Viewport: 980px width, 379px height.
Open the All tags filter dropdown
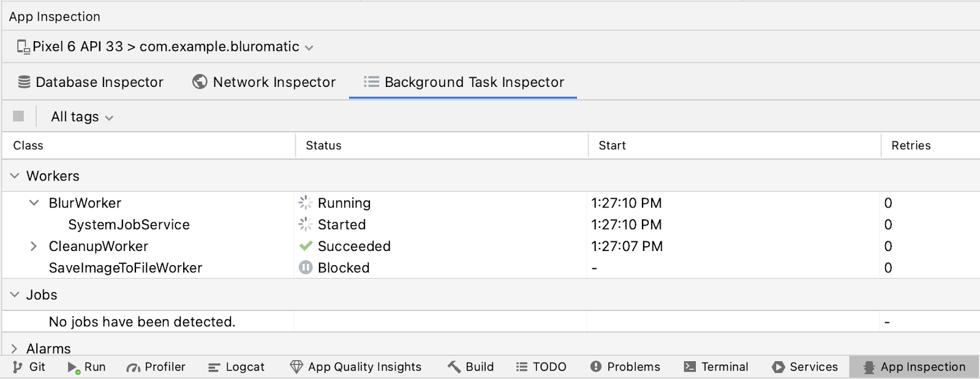coord(82,117)
